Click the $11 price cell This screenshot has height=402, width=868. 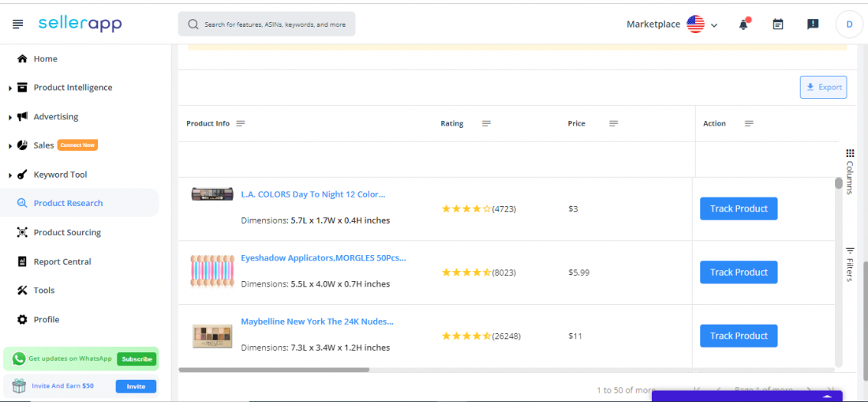click(574, 336)
